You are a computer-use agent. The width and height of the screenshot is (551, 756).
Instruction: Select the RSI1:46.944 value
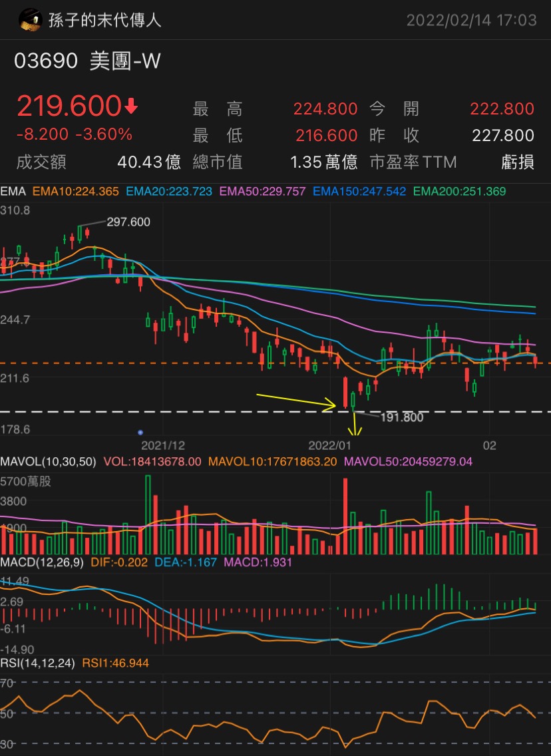coord(115,663)
